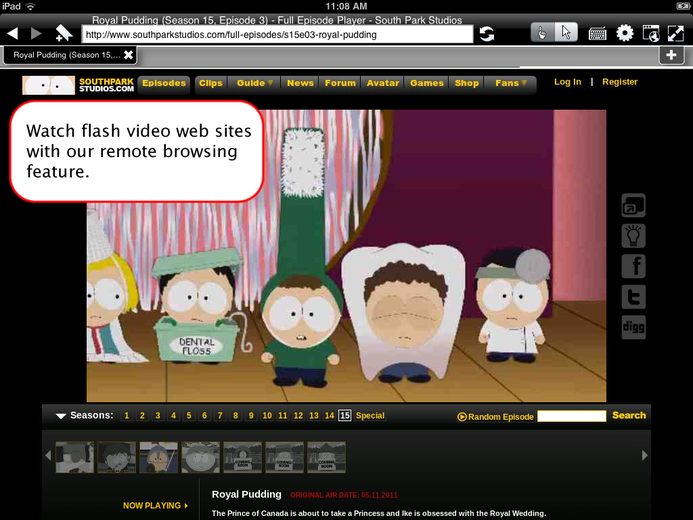
Task: Click the Royal Pudding episode title
Action: [247, 494]
